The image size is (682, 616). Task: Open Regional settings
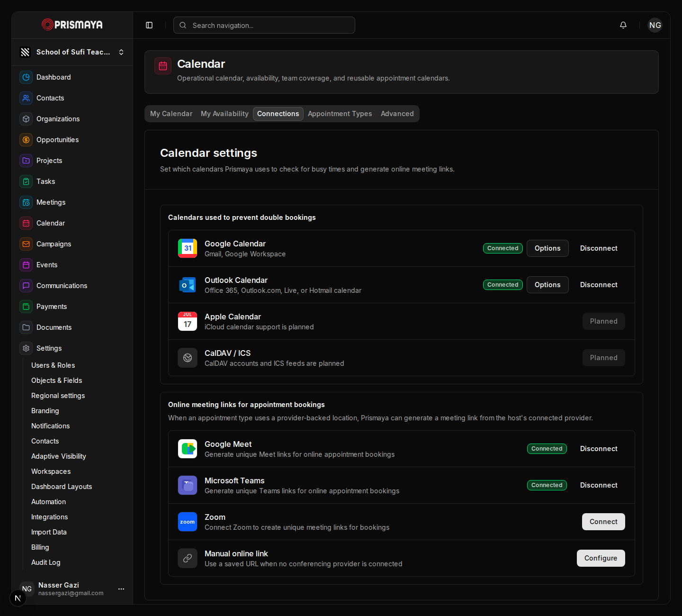tap(58, 396)
